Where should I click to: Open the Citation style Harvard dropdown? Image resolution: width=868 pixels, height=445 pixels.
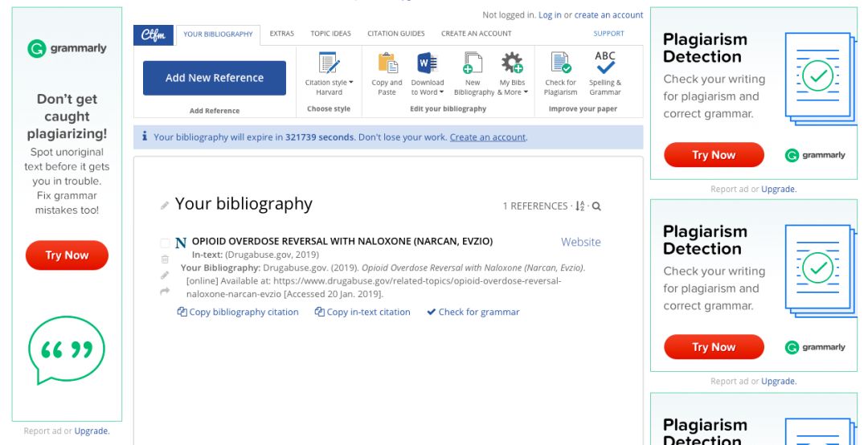pos(329,74)
